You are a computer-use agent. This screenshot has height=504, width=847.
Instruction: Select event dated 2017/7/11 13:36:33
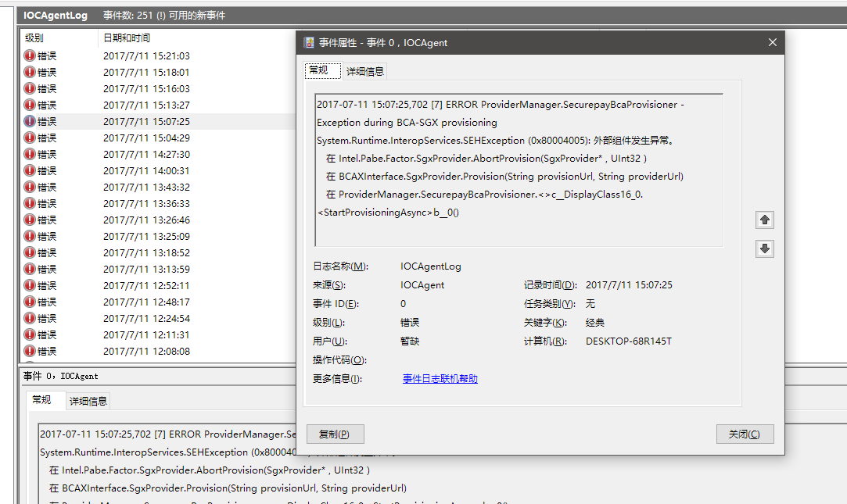coord(146,203)
